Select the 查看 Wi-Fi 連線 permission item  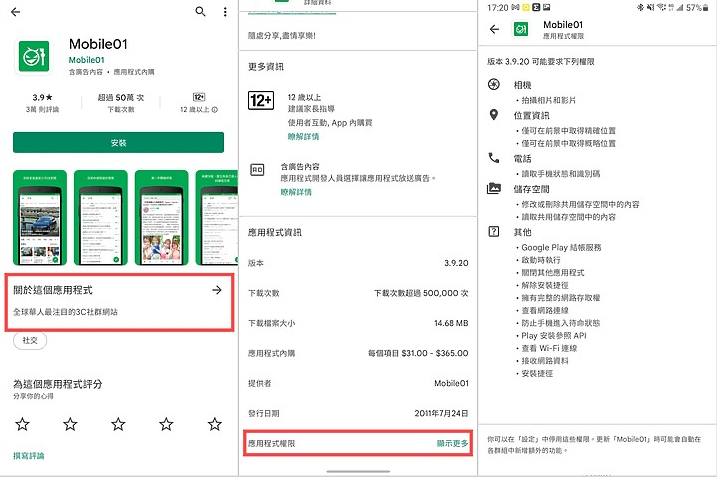(x=549, y=348)
